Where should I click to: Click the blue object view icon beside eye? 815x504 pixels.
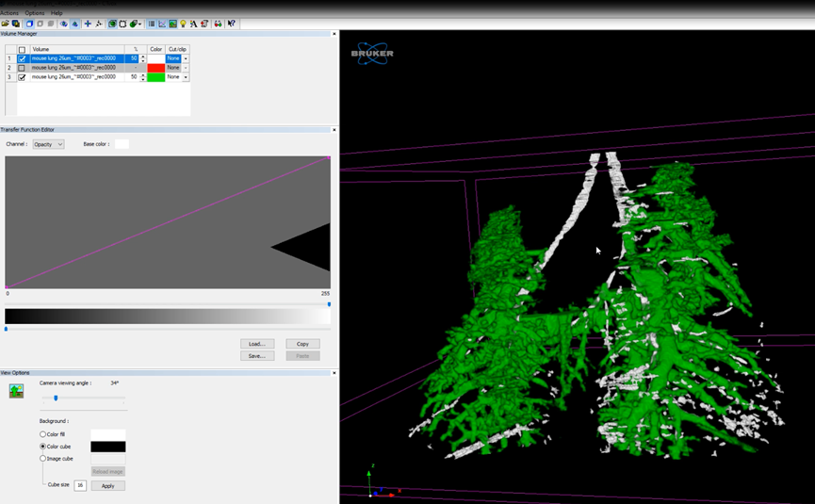74,24
